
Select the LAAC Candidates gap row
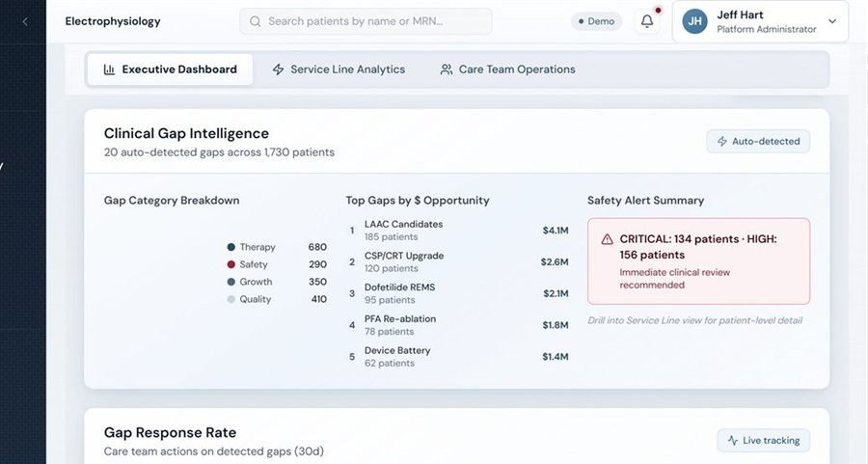457,231
